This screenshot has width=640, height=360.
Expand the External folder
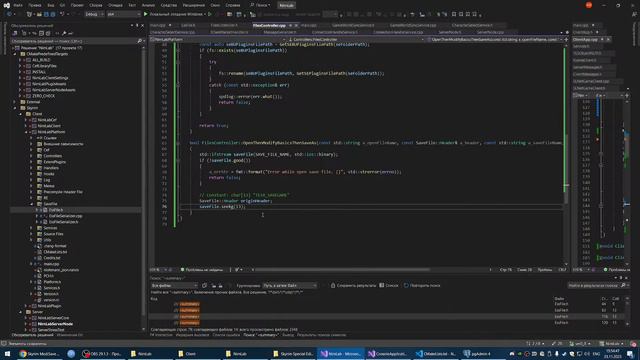(x=15, y=102)
